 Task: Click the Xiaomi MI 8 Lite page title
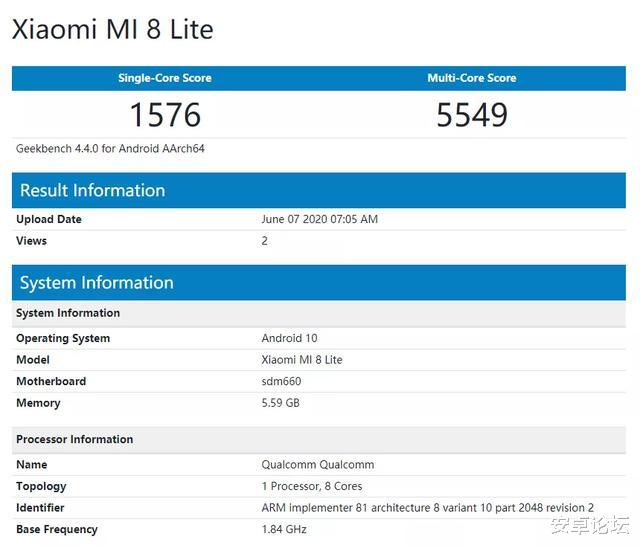click(x=113, y=29)
